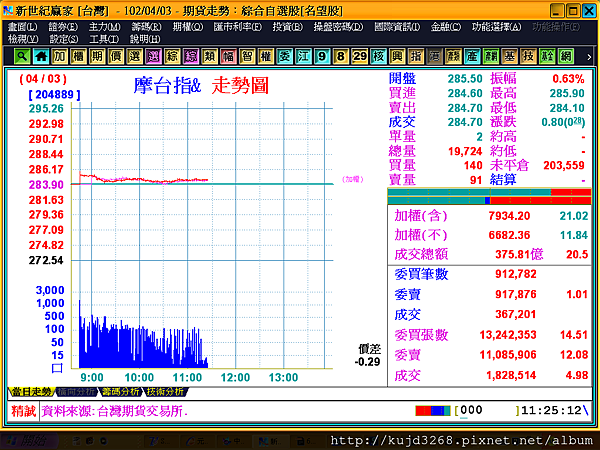Click the contract code [204889]
600x450 pixels.
(x=54, y=95)
